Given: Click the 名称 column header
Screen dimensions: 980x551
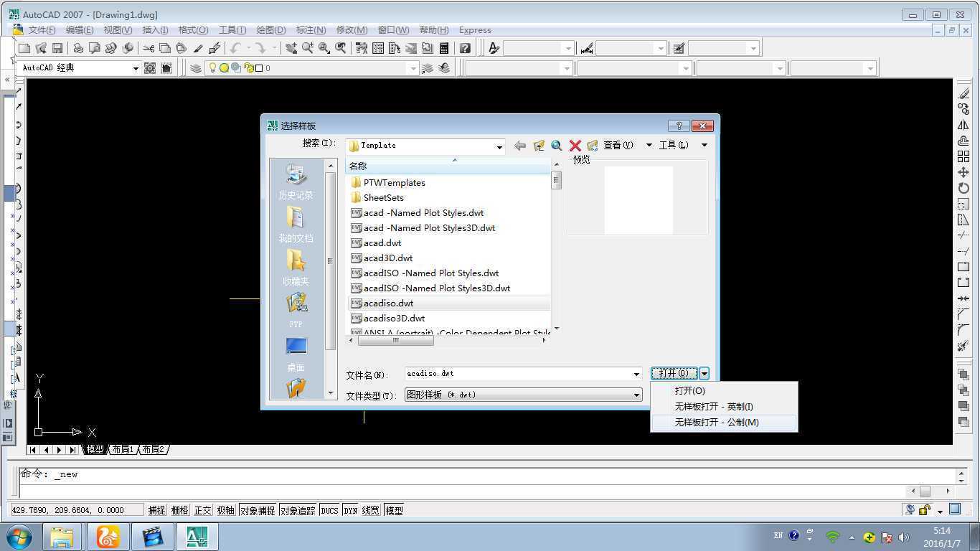Looking at the screenshot, I should 448,166.
